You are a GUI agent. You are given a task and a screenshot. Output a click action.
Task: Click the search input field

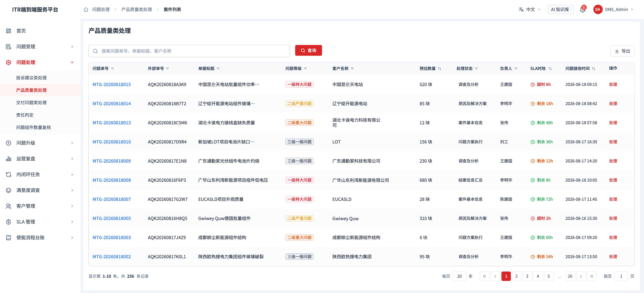click(189, 51)
